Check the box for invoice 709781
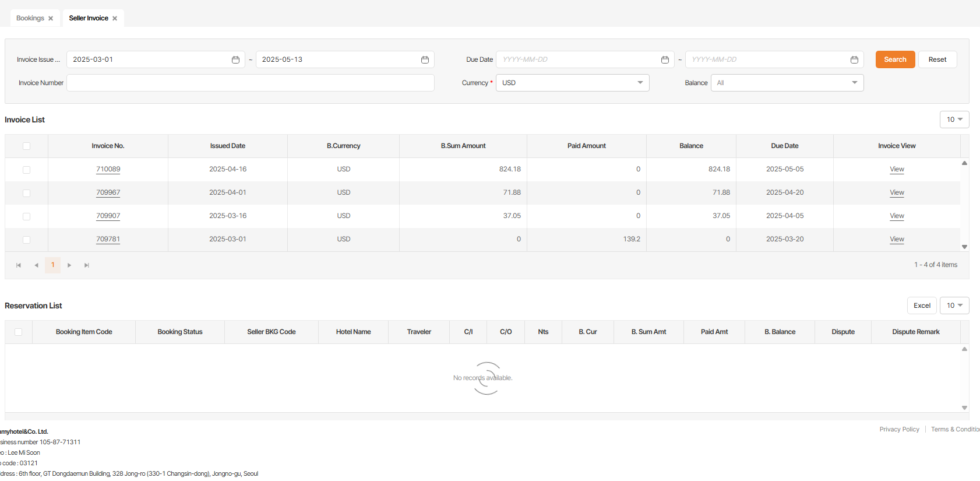The image size is (980, 481). tap(26, 240)
